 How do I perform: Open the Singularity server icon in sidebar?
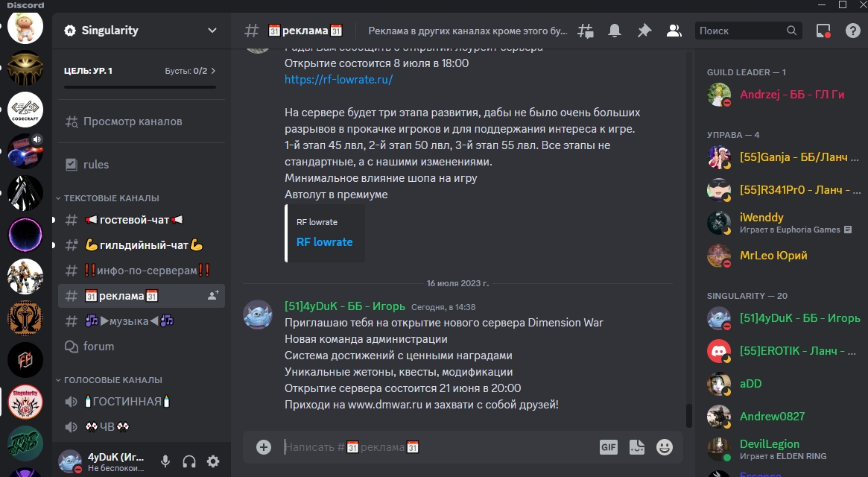tap(25, 402)
